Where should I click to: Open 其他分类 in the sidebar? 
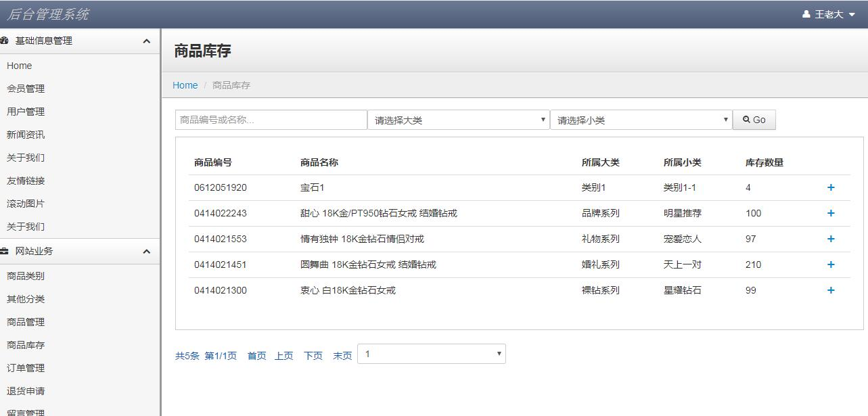(x=26, y=299)
